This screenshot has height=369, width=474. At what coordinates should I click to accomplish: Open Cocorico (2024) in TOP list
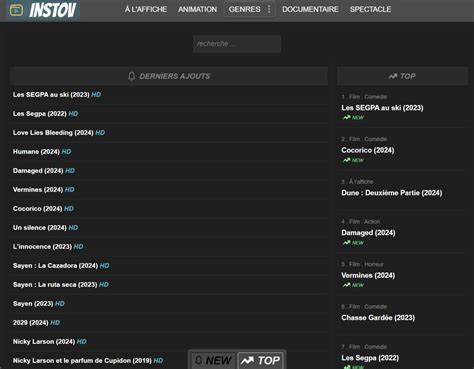(x=368, y=150)
